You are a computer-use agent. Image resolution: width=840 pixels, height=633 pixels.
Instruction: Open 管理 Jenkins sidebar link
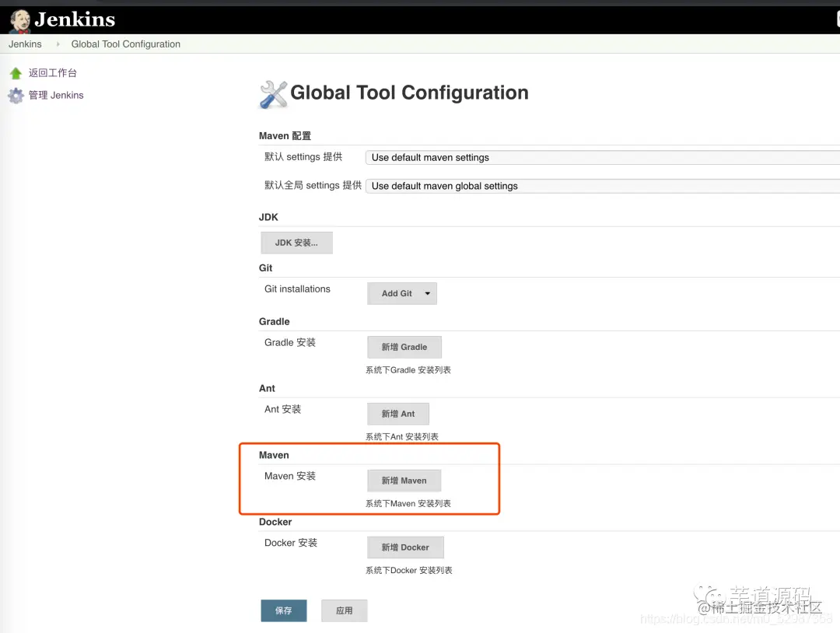click(x=56, y=96)
